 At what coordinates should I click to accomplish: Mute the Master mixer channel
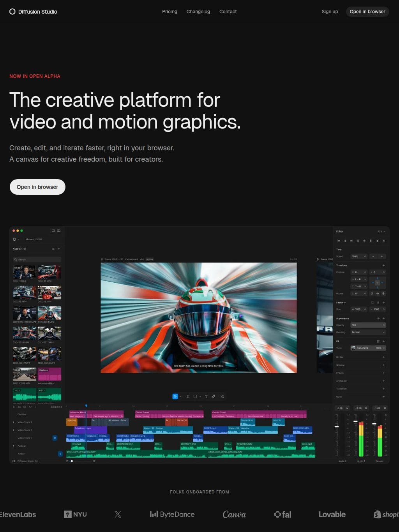[x=385, y=408]
